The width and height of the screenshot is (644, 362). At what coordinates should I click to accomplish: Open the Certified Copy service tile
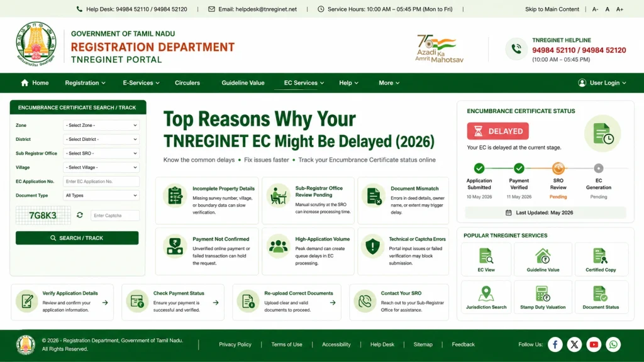pos(601,260)
